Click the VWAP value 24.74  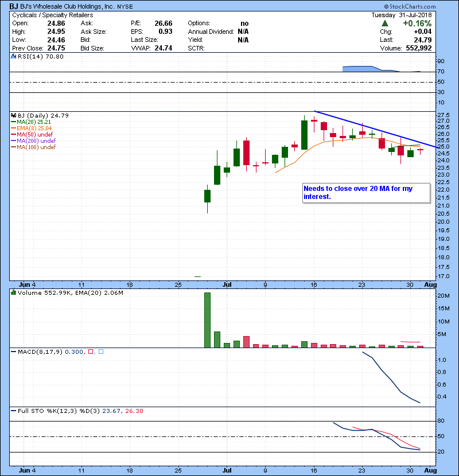(164, 48)
